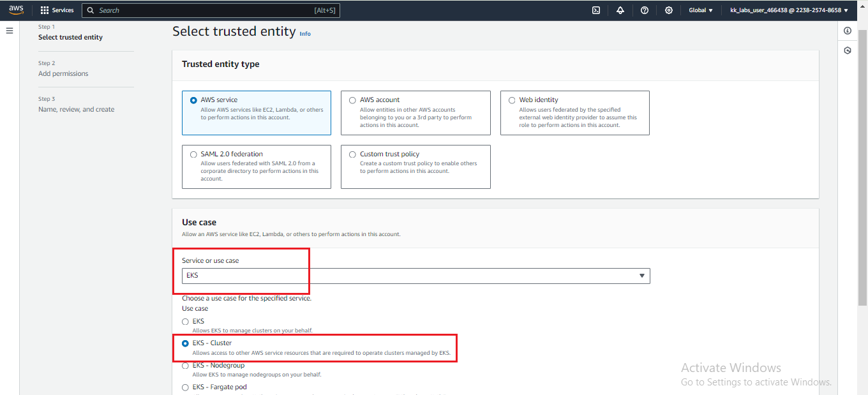Click the 'Select trusted entity' page heading
868x395 pixels.
click(234, 31)
